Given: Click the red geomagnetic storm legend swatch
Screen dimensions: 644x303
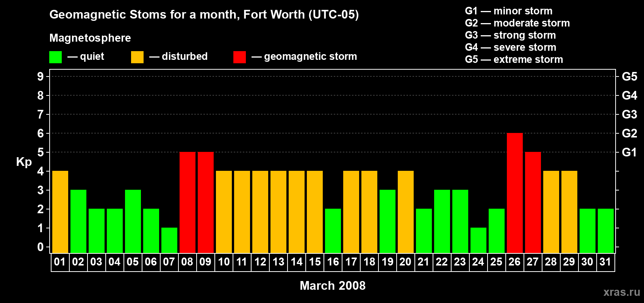Looking at the screenshot, I should click(239, 57).
